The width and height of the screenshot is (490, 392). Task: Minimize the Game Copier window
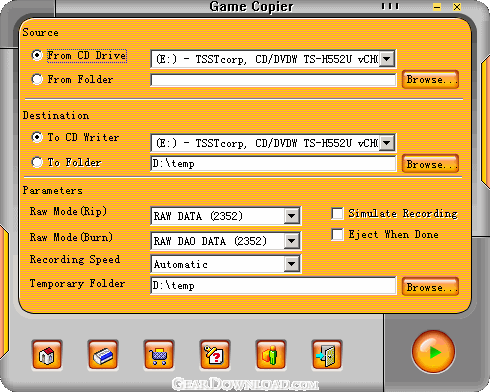coord(437,7)
